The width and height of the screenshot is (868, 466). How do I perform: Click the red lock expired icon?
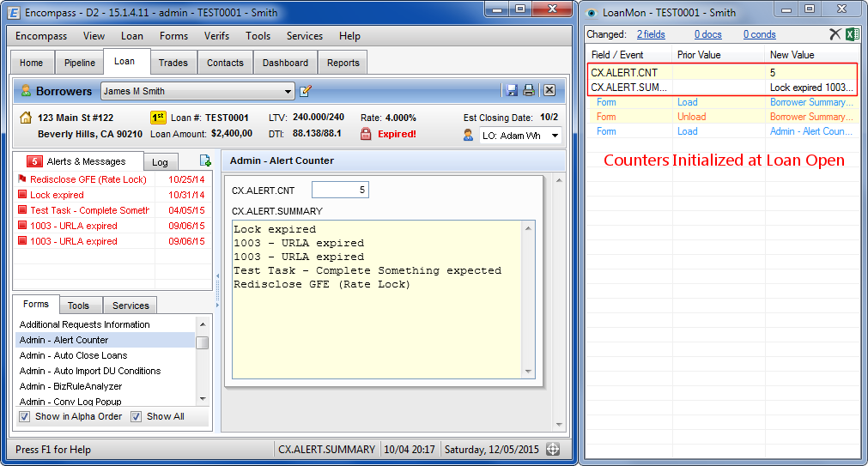tap(366, 134)
